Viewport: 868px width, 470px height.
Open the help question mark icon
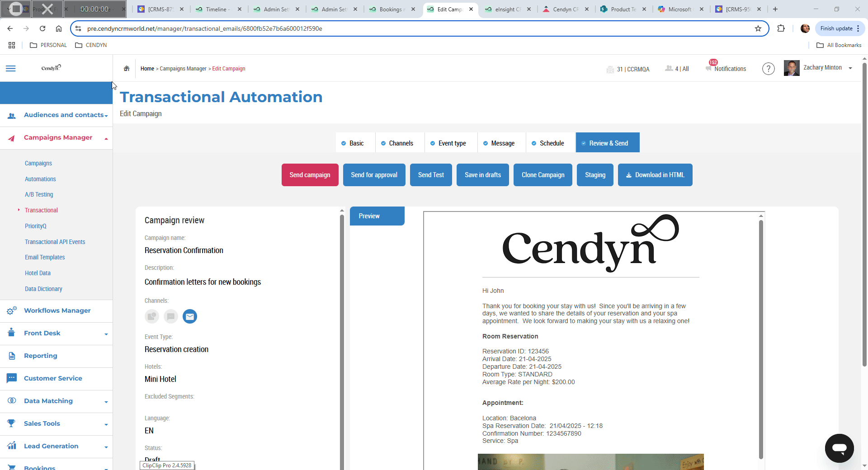click(x=768, y=69)
